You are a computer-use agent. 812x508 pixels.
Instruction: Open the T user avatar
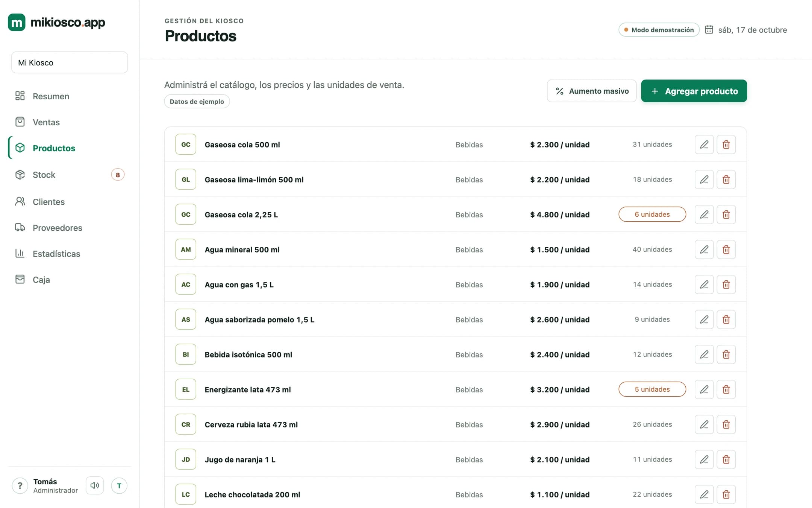click(119, 485)
